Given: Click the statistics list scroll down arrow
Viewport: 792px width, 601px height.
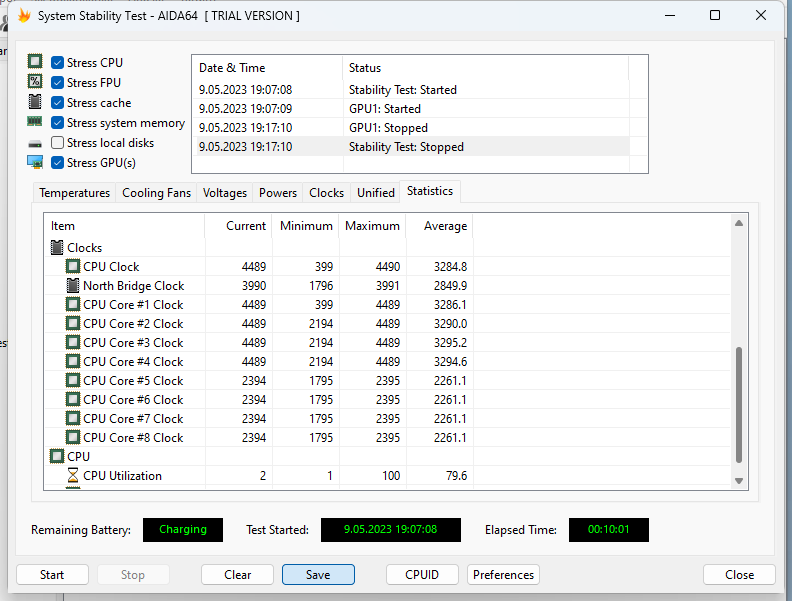Looking at the screenshot, I should pos(739,481).
